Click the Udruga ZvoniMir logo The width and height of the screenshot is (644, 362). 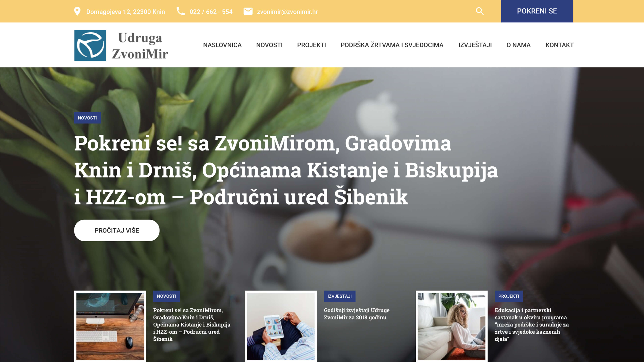tap(121, 45)
